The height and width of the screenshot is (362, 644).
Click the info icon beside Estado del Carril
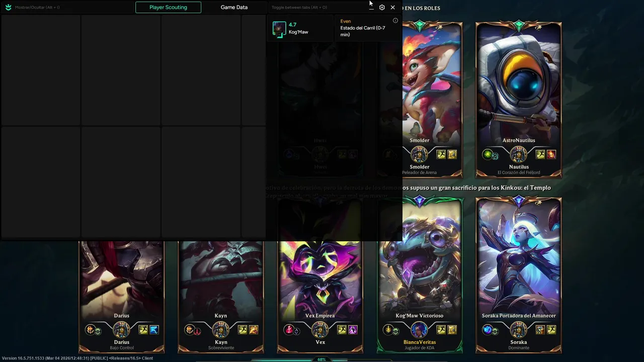coord(395,21)
